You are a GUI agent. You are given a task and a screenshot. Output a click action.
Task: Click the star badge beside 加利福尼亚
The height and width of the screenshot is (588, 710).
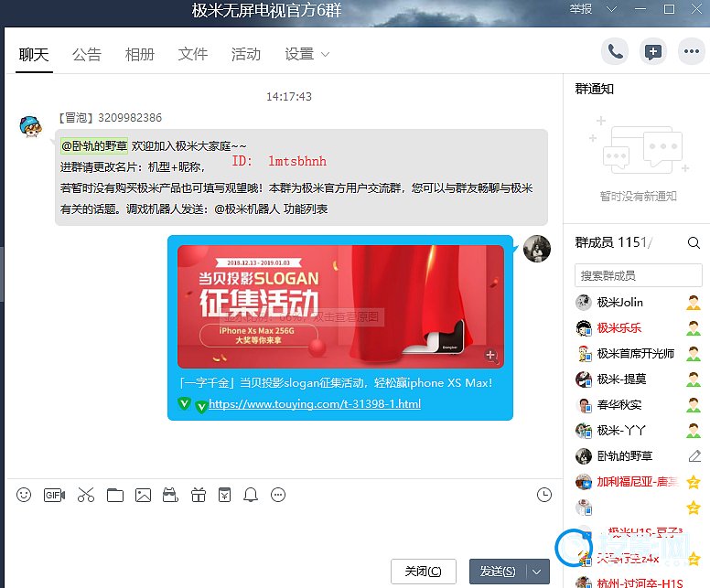pyautogui.click(x=694, y=482)
